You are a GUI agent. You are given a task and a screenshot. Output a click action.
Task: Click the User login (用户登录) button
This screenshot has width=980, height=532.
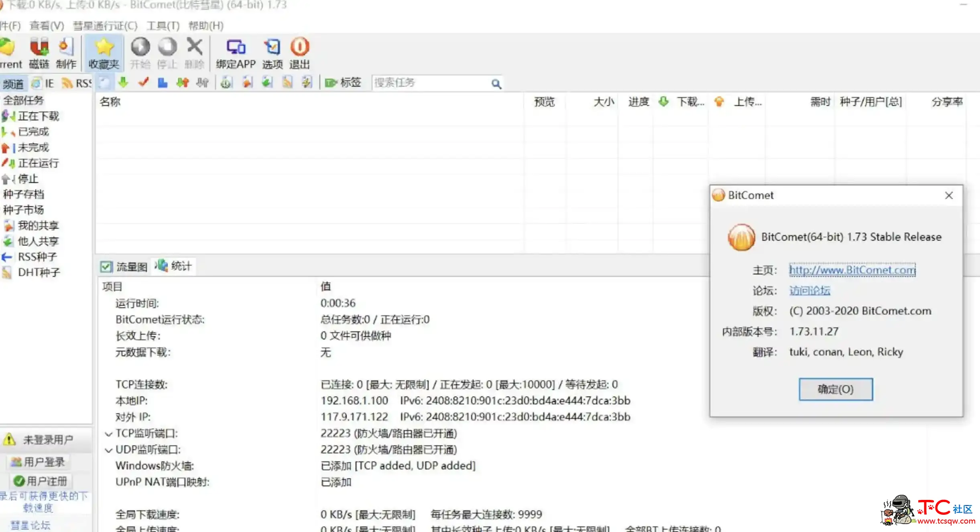[38, 462]
